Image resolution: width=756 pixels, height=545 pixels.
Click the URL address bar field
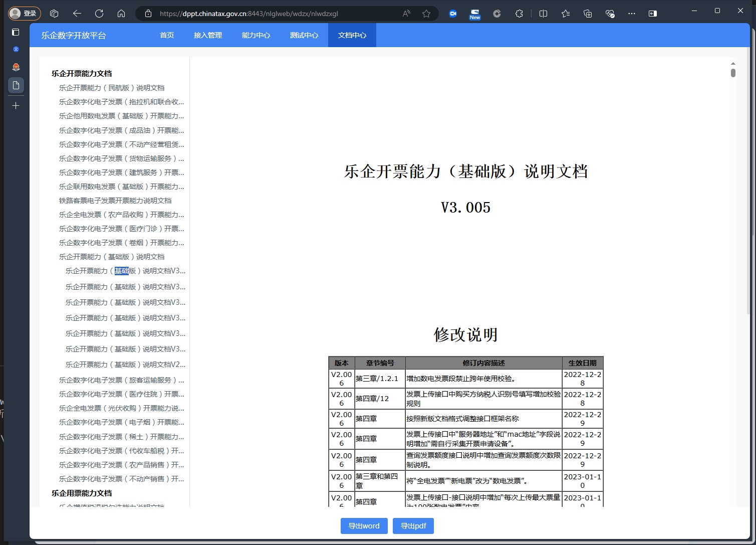(x=271, y=14)
